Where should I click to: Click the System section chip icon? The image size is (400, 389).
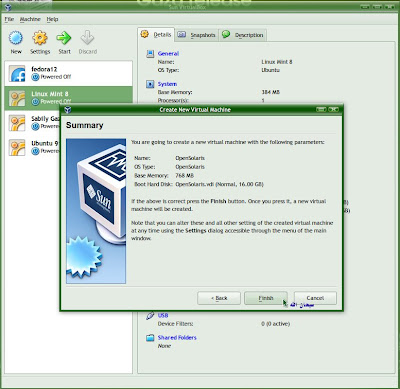150,84
